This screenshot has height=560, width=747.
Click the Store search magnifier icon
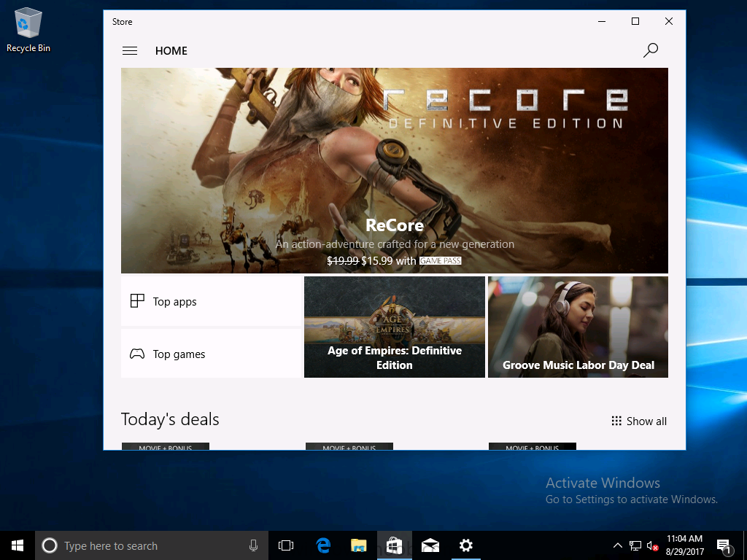(650, 50)
